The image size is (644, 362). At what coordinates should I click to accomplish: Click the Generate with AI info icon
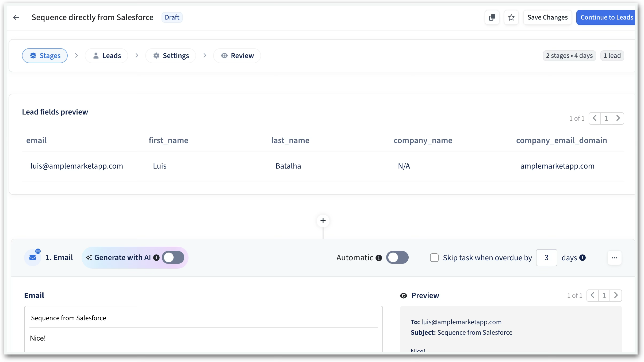(x=156, y=258)
